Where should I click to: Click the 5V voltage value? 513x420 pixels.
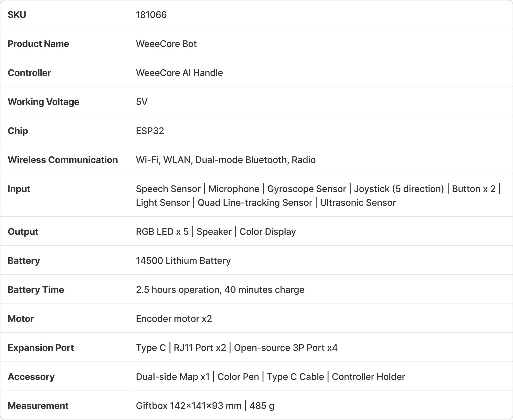click(x=142, y=102)
